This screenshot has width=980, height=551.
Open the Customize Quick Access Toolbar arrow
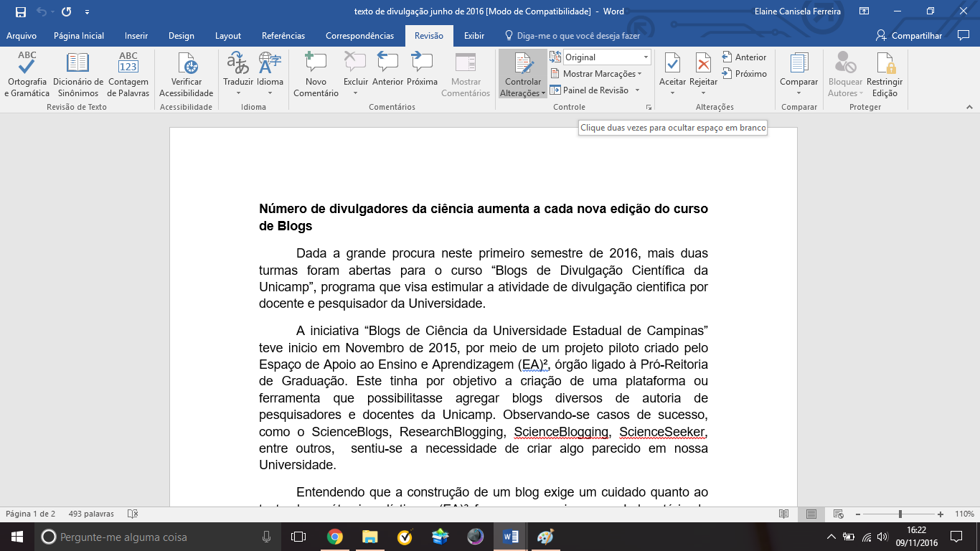click(x=87, y=12)
